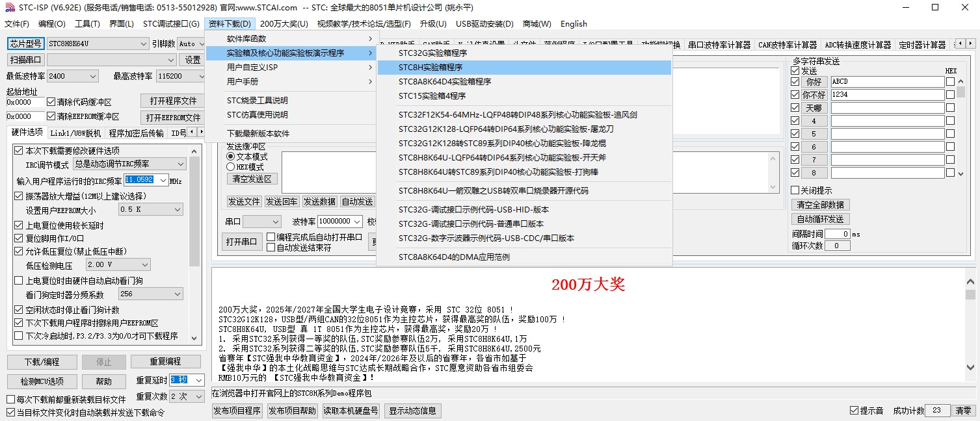Screen dimensions: 980x421
Task: Open 软件库函数 submenu
Action: pos(291,39)
